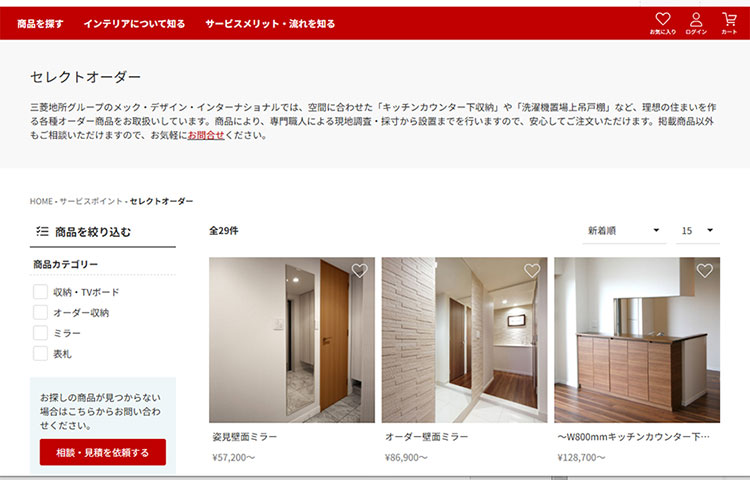The width and height of the screenshot is (750, 480).
Task: Open the インテリアについて知る menu
Action: 134,23
